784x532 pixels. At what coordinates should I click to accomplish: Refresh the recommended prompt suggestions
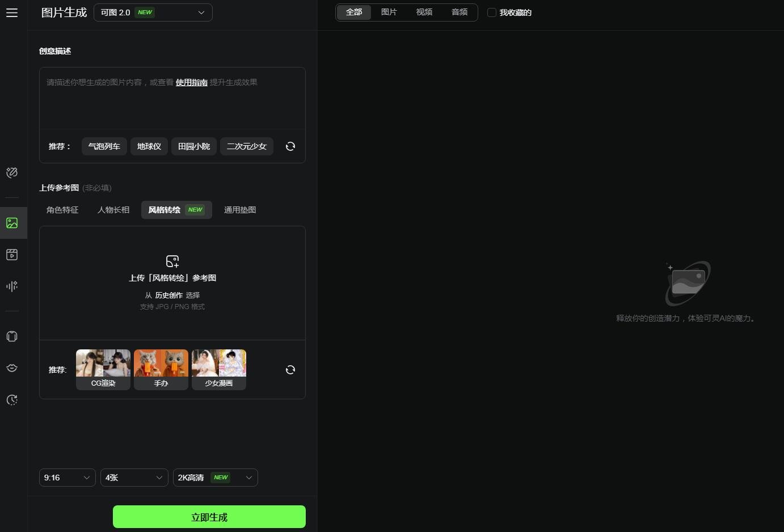290,146
